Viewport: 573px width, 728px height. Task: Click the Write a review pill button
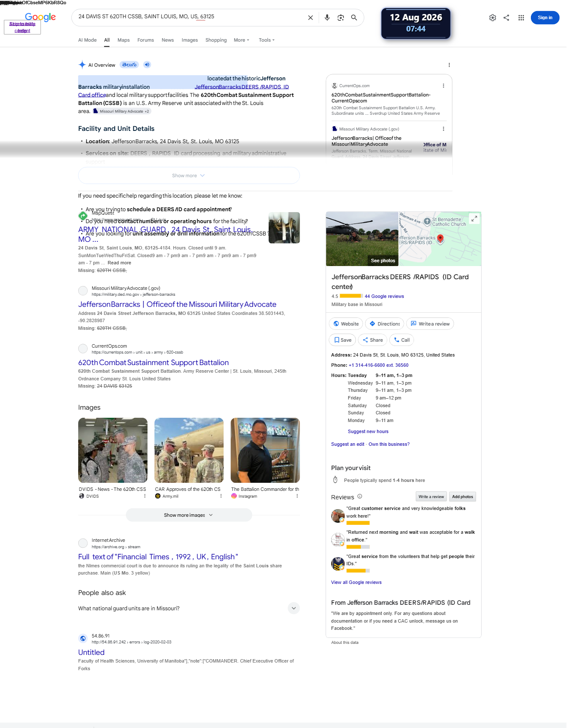click(430, 324)
